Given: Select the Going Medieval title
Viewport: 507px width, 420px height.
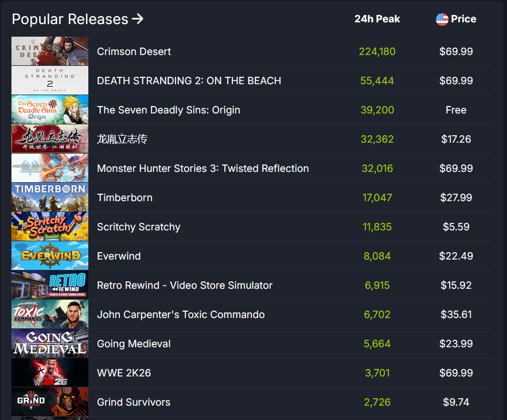Looking at the screenshot, I should [x=134, y=344].
